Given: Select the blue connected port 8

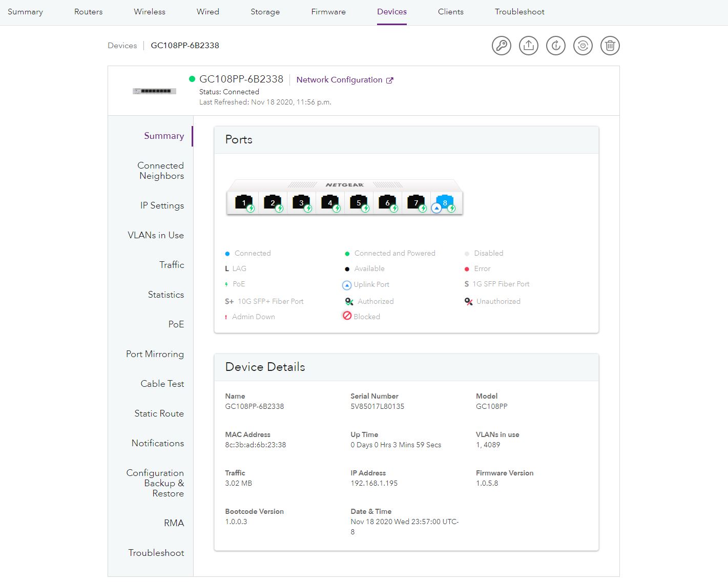Looking at the screenshot, I should (445, 202).
